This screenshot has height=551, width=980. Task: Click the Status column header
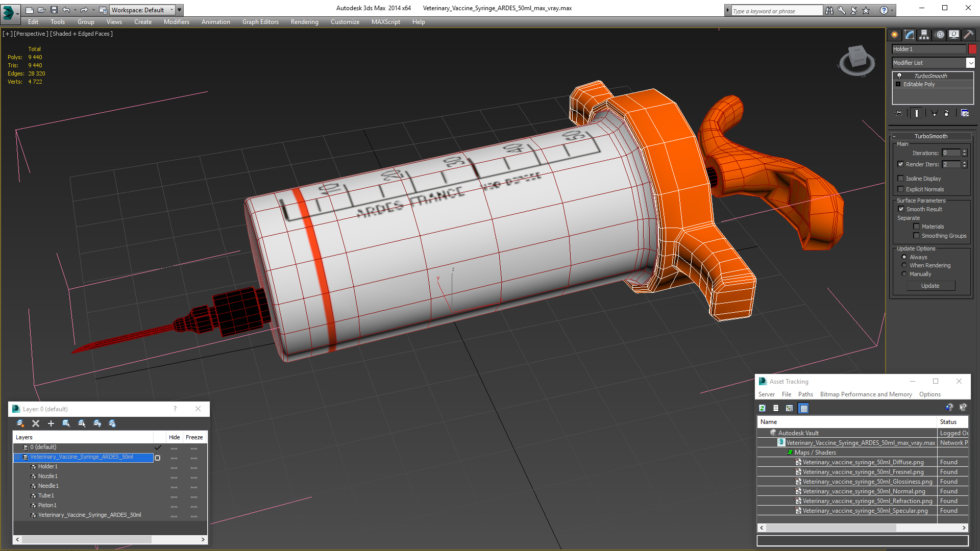(952, 422)
